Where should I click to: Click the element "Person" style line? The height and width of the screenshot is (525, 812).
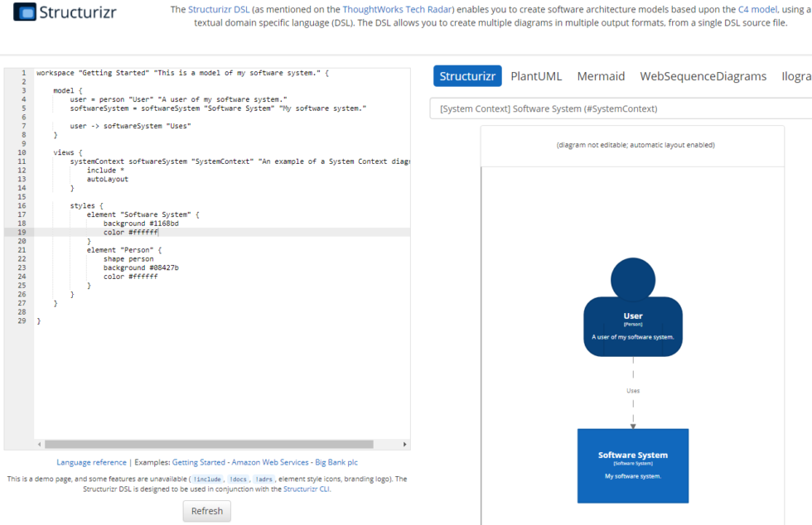(x=124, y=250)
